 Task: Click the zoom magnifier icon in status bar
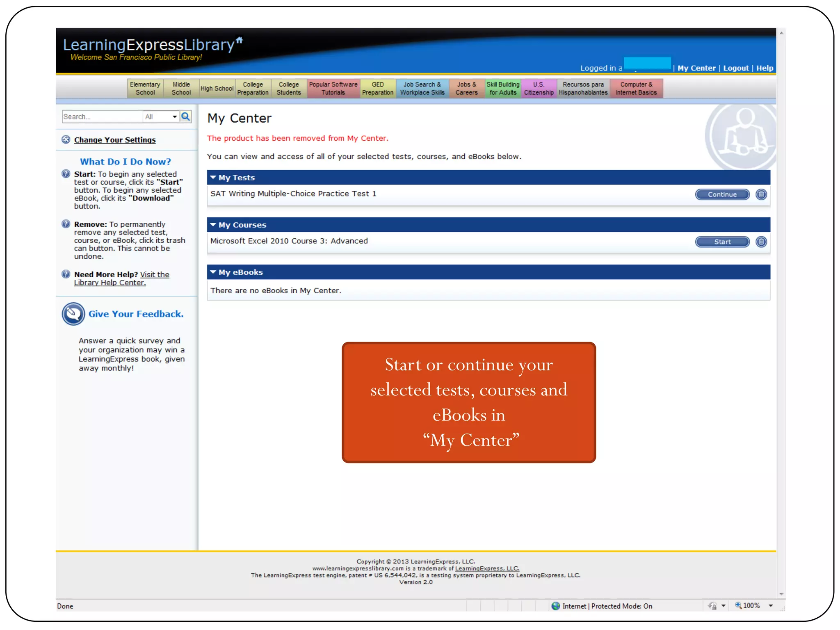pos(738,605)
